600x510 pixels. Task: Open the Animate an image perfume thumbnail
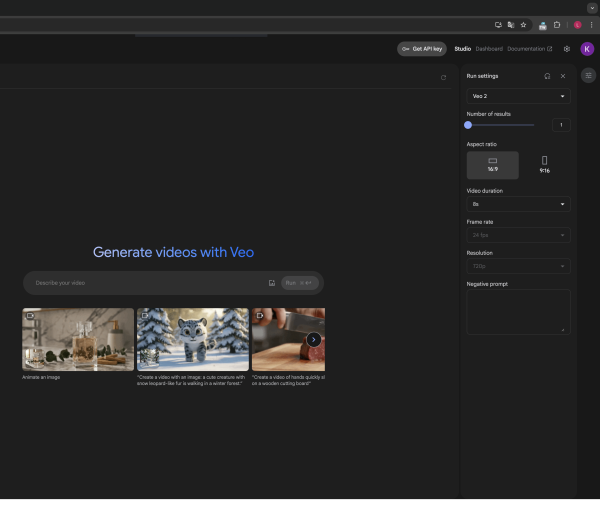click(78, 339)
